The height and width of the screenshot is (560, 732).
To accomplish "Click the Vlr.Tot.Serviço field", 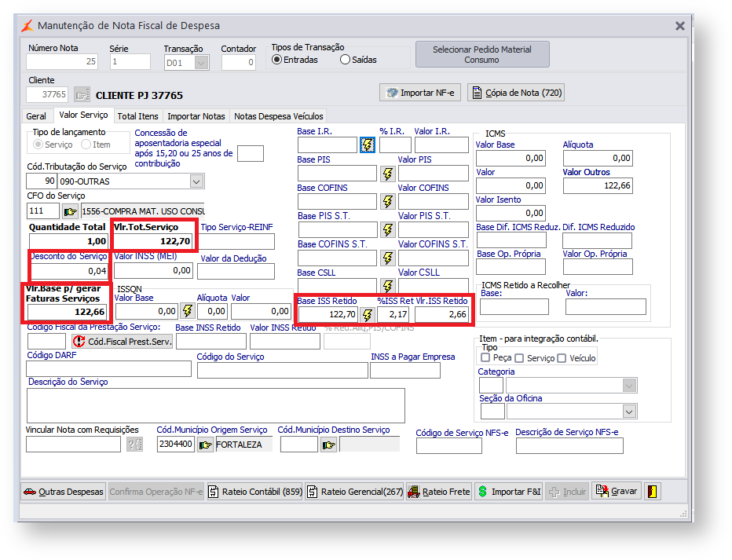I will pyautogui.click(x=153, y=241).
